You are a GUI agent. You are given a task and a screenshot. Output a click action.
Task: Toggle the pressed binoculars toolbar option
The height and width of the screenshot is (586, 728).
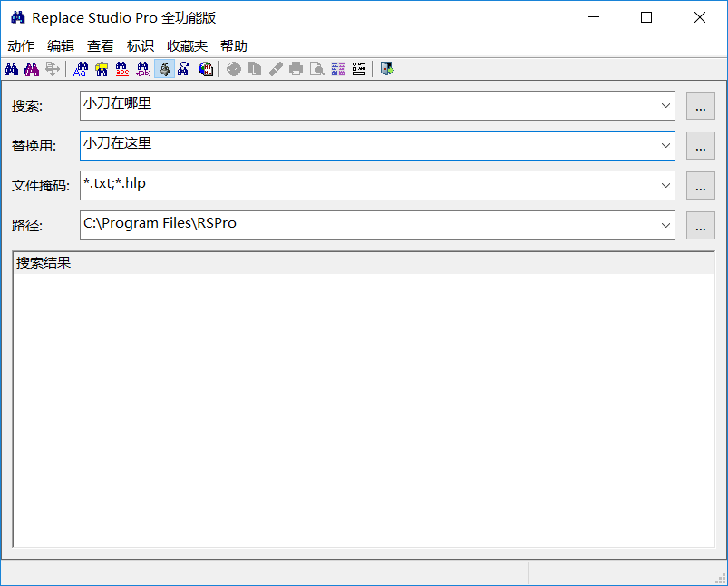pyautogui.click(x=164, y=69)
